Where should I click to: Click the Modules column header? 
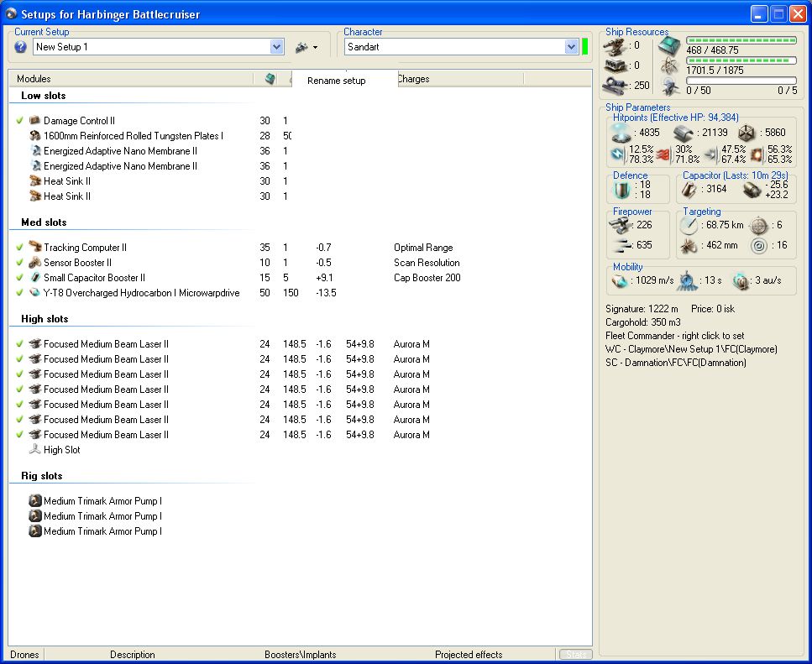point(131,79)
